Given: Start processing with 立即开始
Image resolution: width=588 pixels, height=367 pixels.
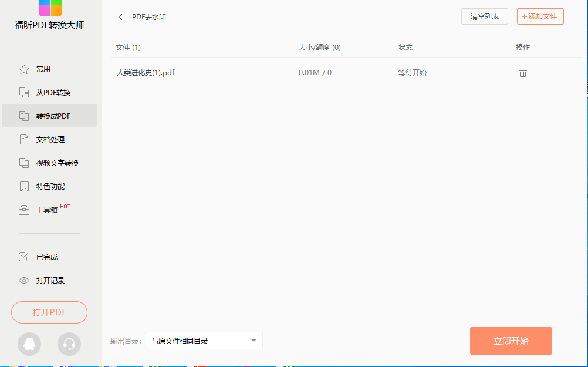Looking at the screenshot, I should coord(511,341).
